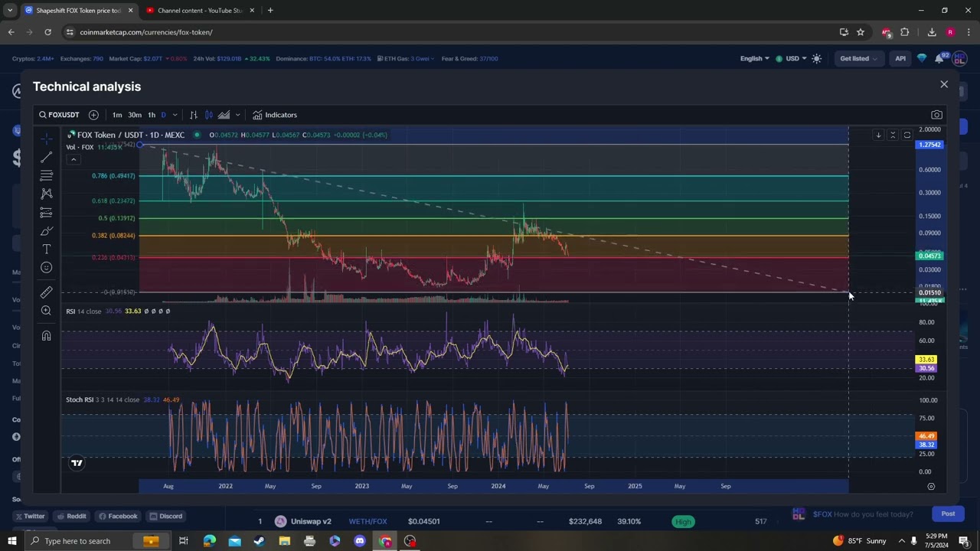Click the API button
This screenshot has height=551, width=980.
(900, 58)
